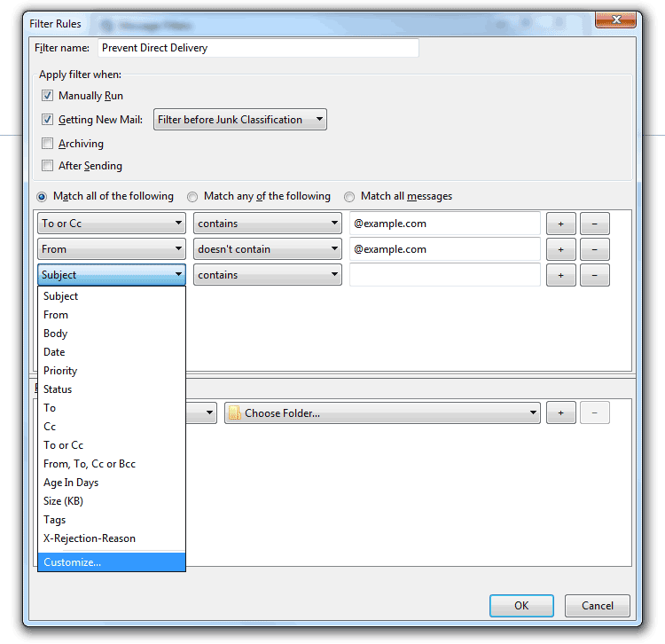Open the Filter before Junk Classification dropdown
Viewport: 665px width, 644px height.
(239, 120)
